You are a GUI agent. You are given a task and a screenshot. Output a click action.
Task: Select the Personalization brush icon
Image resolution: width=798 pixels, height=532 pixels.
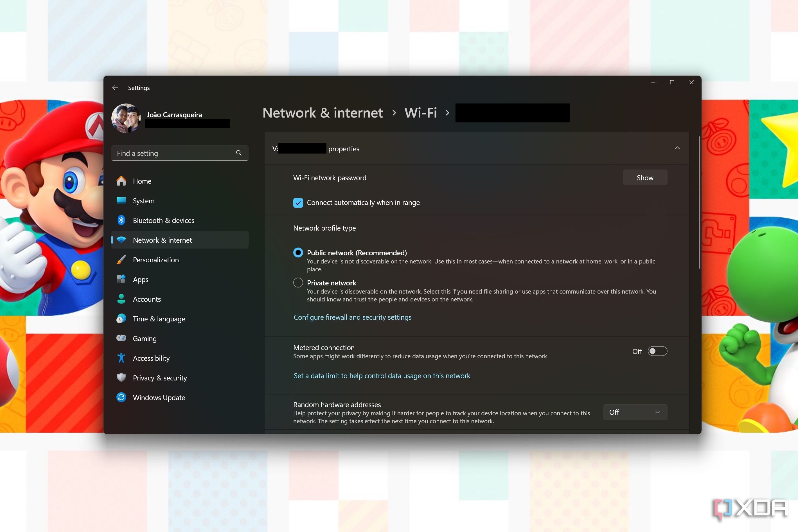point(121,260)
